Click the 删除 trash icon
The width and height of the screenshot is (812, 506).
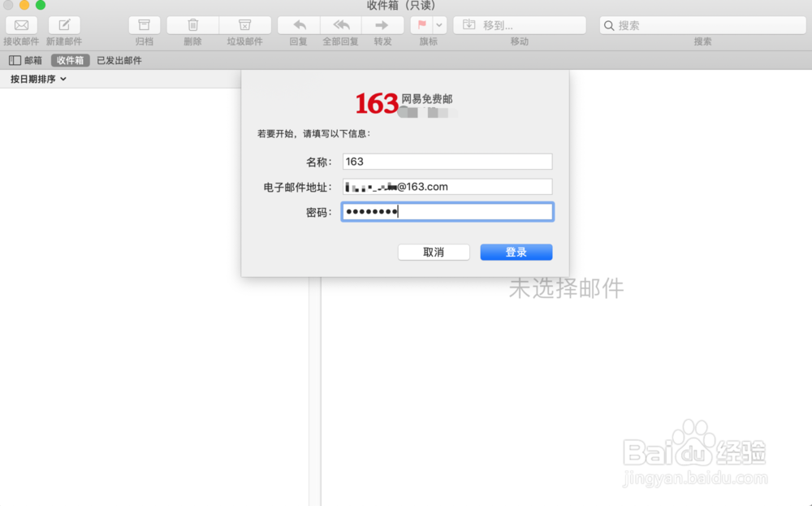pos(192,25)
